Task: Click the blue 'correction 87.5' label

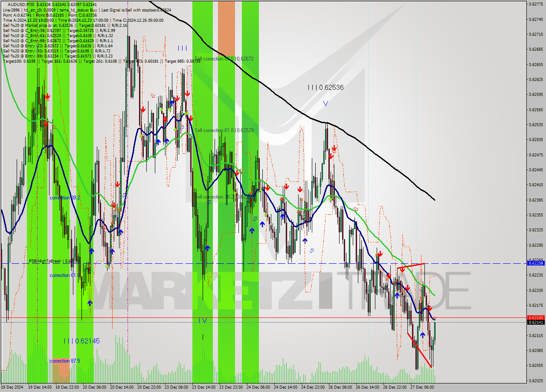Action: 65,361
